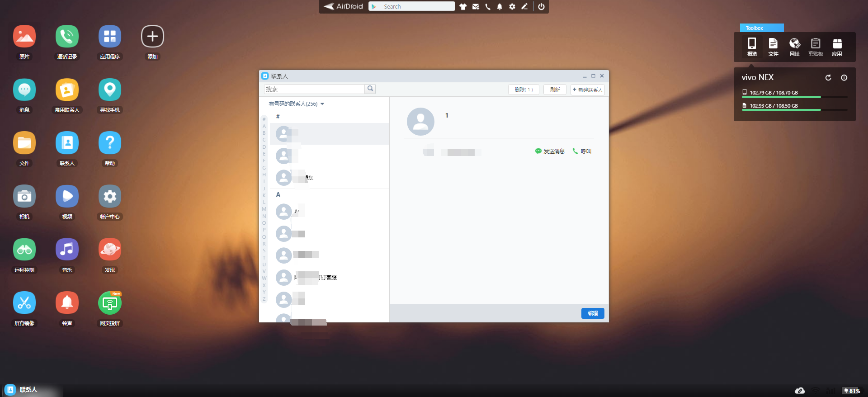Switch to the 网址 tab in Toolbox
Screen dimensions: 868x397
794,47
